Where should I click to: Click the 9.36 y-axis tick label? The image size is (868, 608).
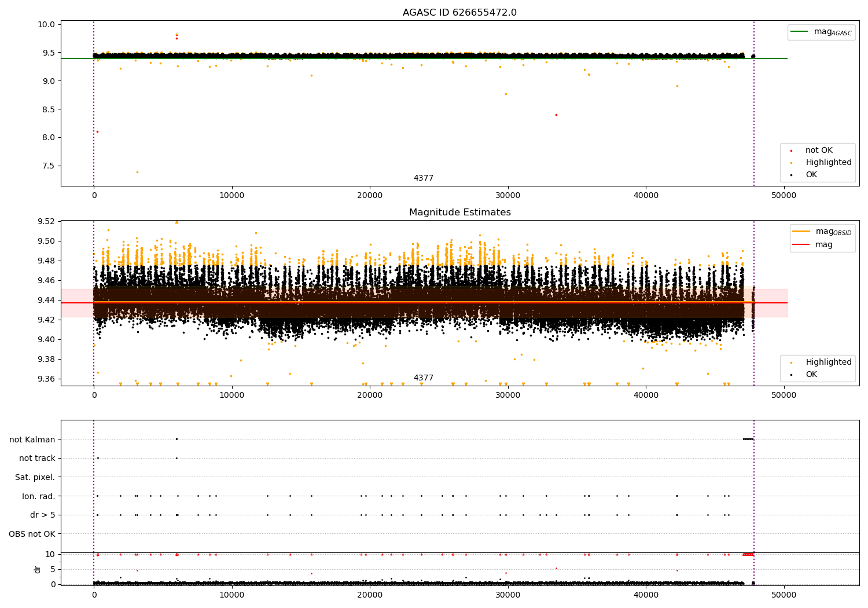tap(46, 379)
